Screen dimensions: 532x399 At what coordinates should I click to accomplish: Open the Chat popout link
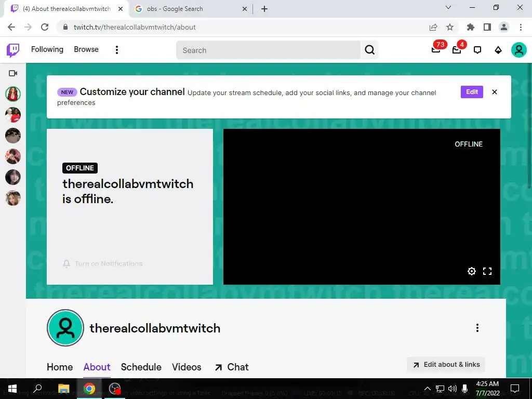[232, 367]
